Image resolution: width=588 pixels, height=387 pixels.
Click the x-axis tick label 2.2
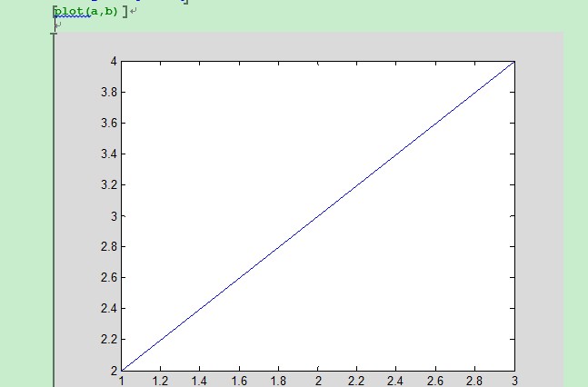pyautogui.click(x=356, y=382)
